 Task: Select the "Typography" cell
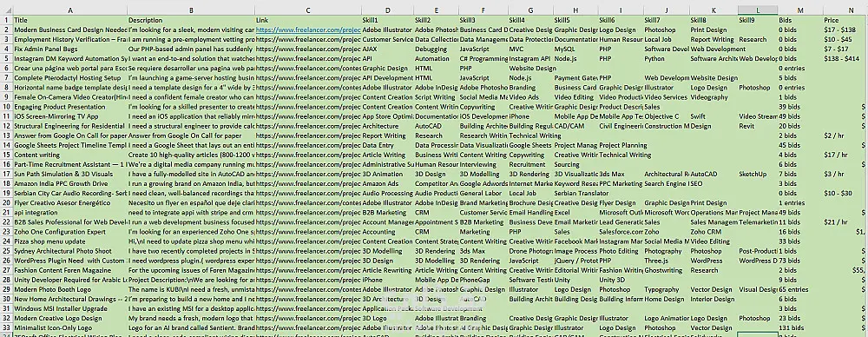point(667,289)
